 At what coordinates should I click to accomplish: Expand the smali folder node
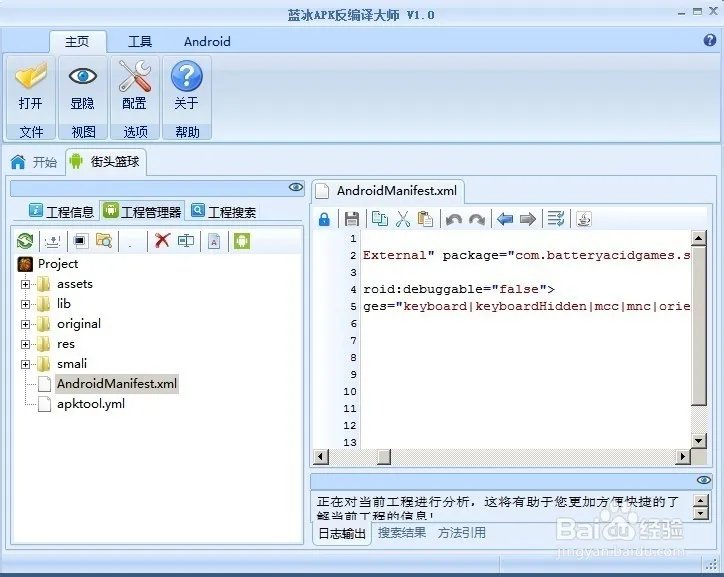(x=26, y=364)
